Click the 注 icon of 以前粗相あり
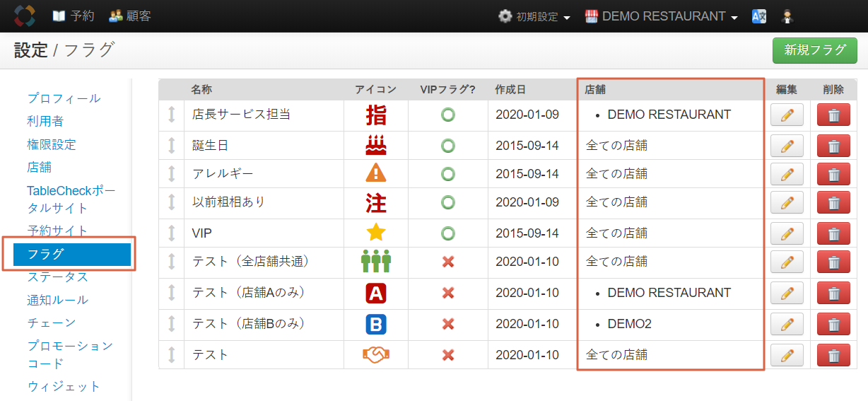The height and width of the screenshot is (401, 868). click(376, 202)
